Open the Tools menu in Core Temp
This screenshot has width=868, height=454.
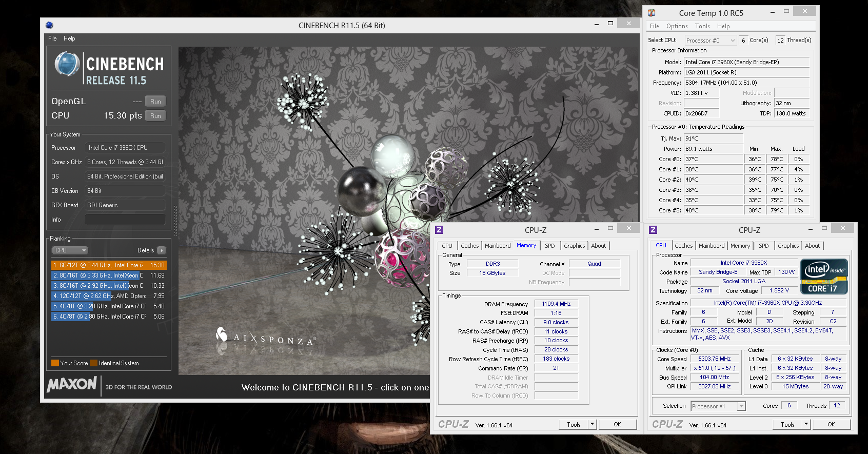[702, 26]
